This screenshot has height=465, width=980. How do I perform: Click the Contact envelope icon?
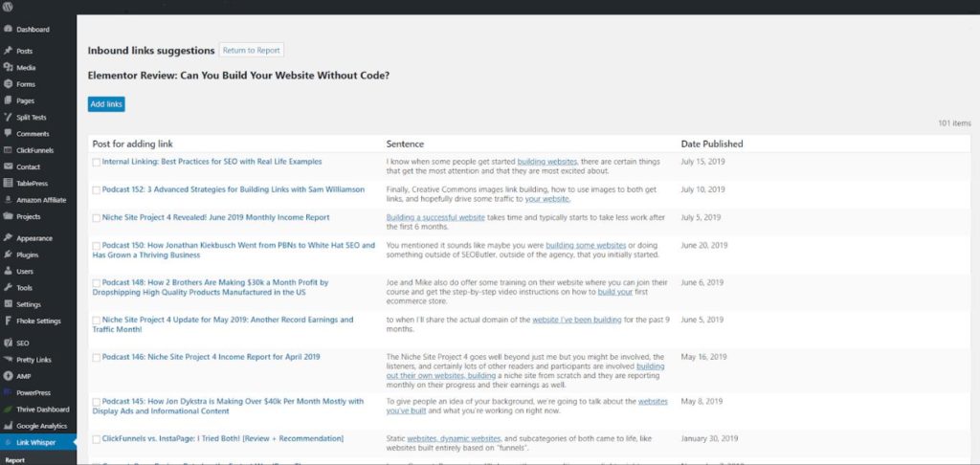point(8,166)
